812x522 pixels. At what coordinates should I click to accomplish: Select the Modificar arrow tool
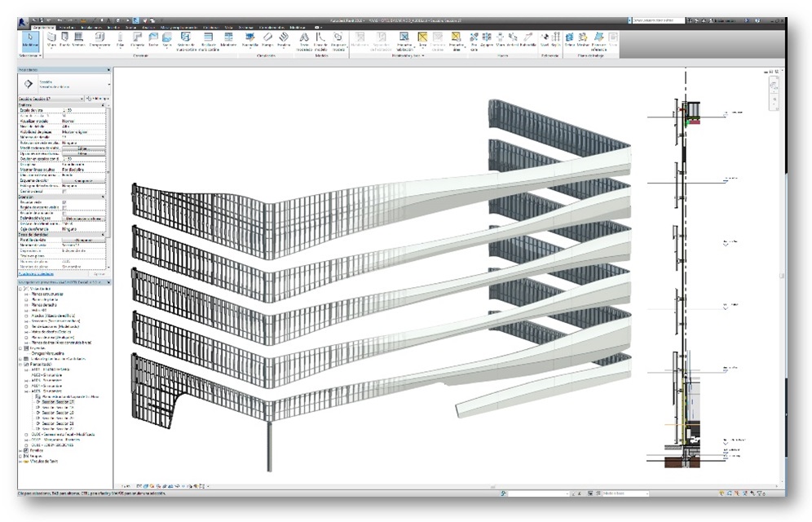pos(31,41)
